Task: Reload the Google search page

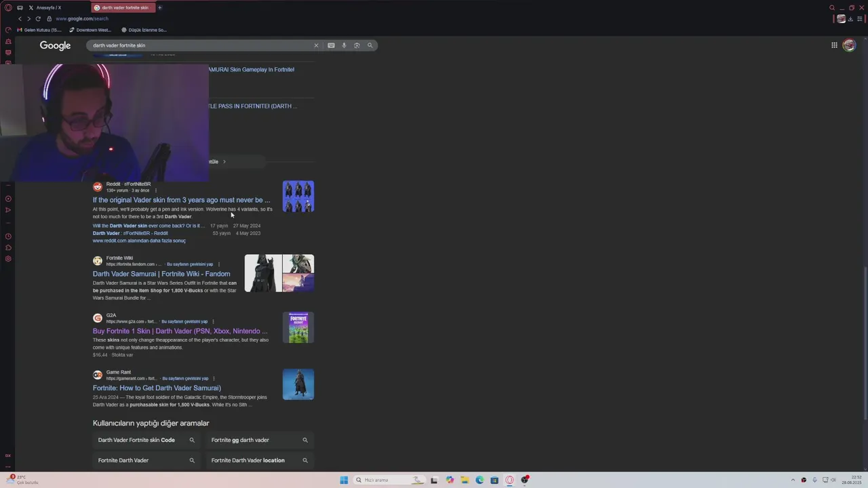Action: coord(38,19)
